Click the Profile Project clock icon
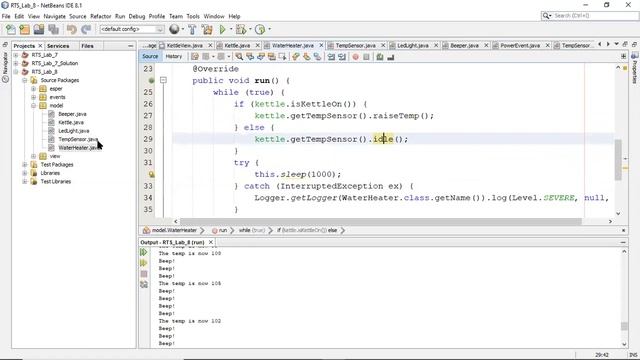Viewport: 640px width, 360px height. (260, 29)
